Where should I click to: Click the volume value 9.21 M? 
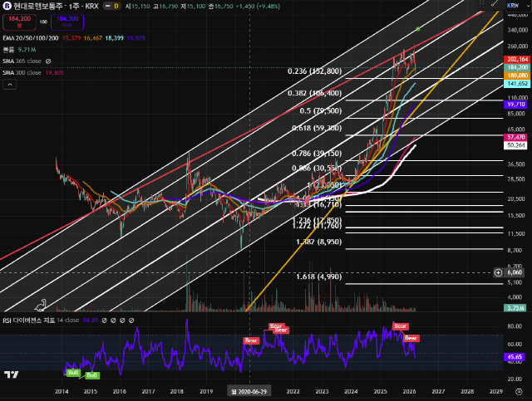click(27, 50)
